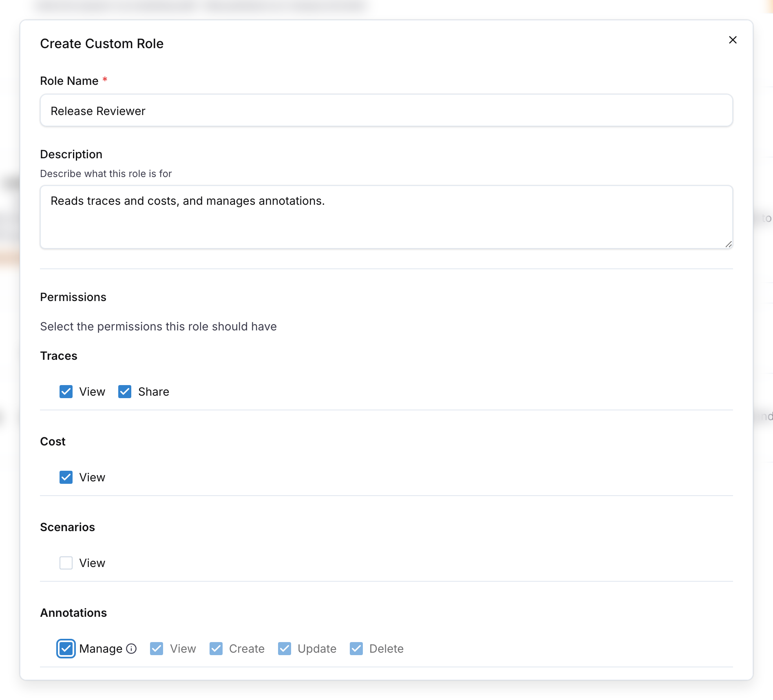
Task: Click the 'Description' field label
Action: pyautogui.click(x=71, y=154)
